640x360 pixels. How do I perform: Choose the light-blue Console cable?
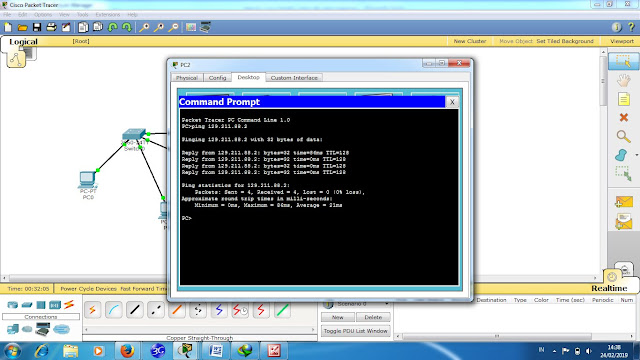[113, 310]
